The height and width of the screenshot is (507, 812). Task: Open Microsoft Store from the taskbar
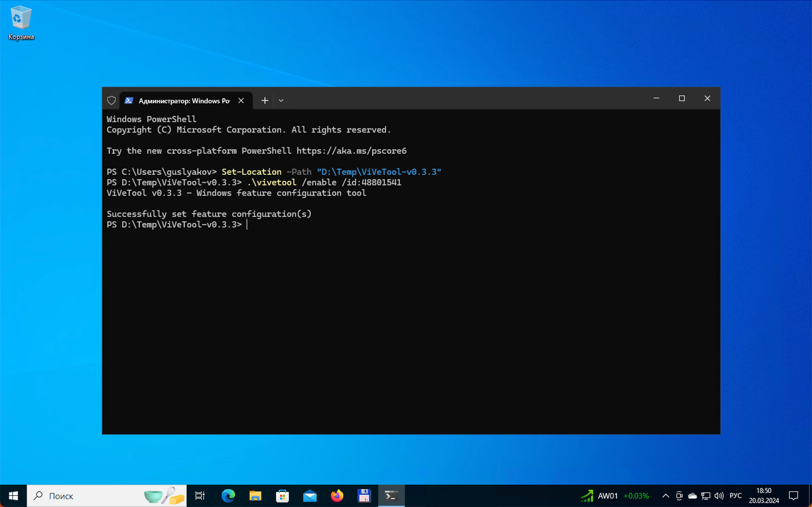click(x=282, y=496)
